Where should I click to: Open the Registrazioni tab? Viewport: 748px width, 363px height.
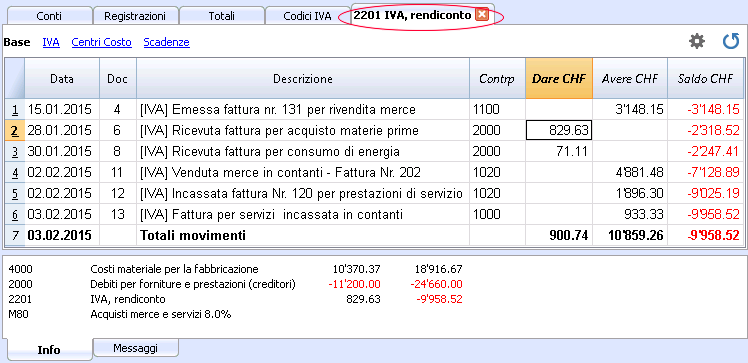[135, 16]
